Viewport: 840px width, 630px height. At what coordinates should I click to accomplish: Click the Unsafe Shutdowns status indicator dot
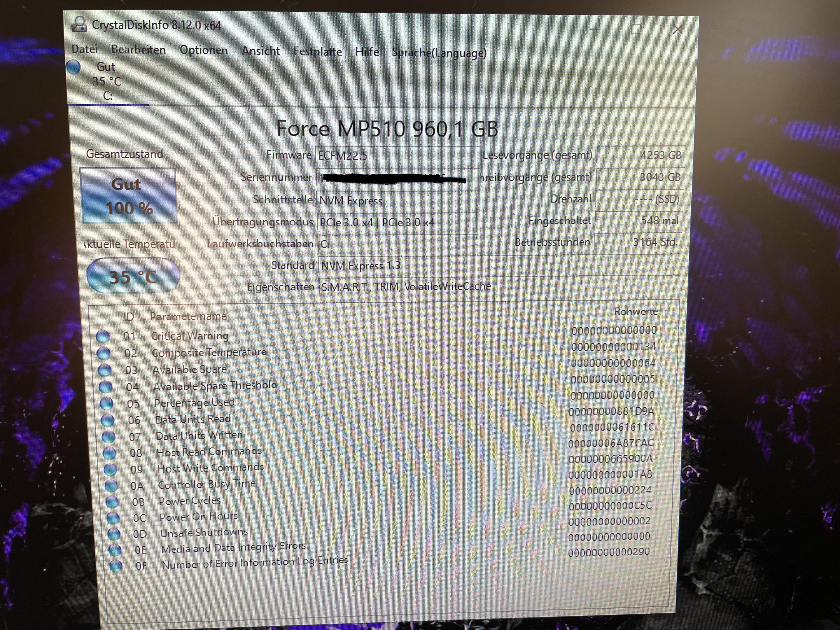point(114,534)
